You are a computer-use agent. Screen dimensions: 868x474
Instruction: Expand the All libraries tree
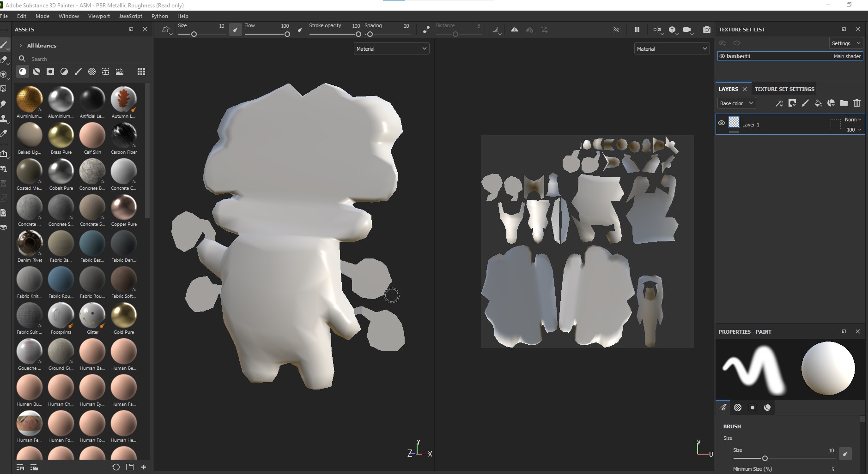21,45
